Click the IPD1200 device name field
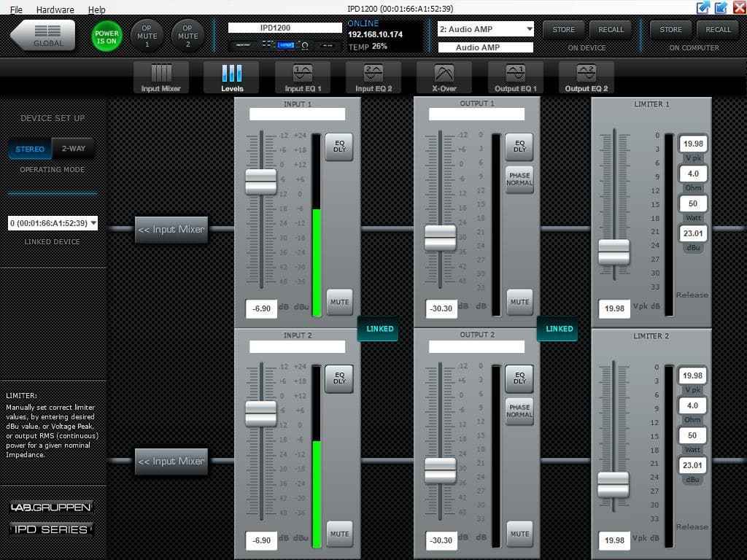This screenshot has height=560, width=747. pyautogui.click(x=285, y=28)
